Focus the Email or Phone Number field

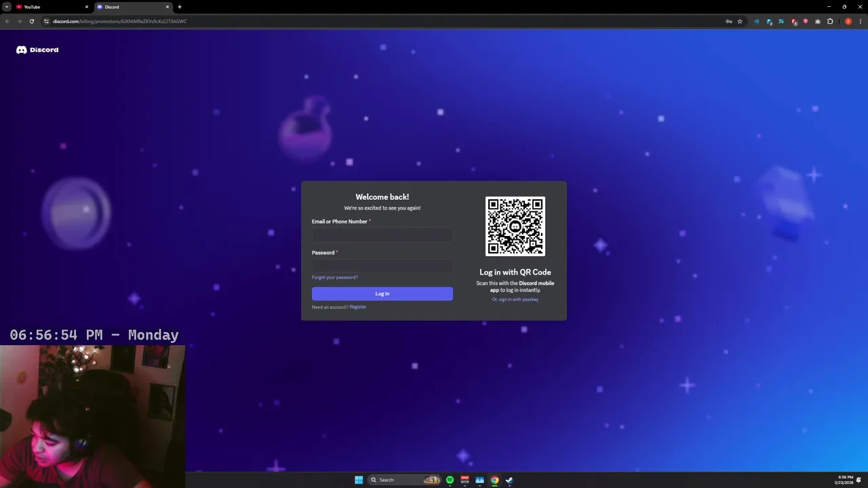pyautogui.click(x=382, y=235)
